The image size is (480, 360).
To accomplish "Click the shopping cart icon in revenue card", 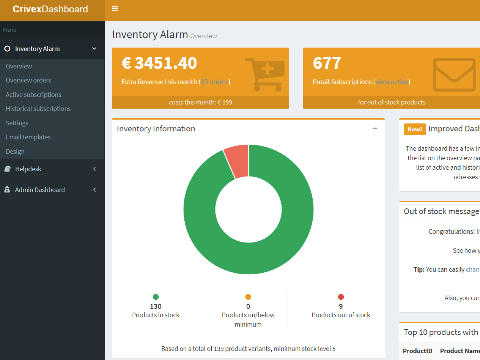I will tap(265, 75).
